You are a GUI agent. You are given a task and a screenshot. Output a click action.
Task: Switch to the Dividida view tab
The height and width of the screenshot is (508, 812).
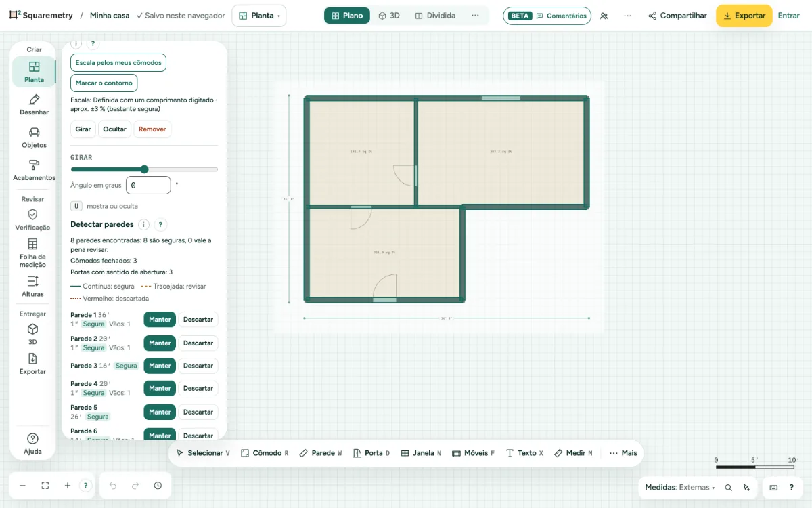pyautogui.click(x=435, y=16)
